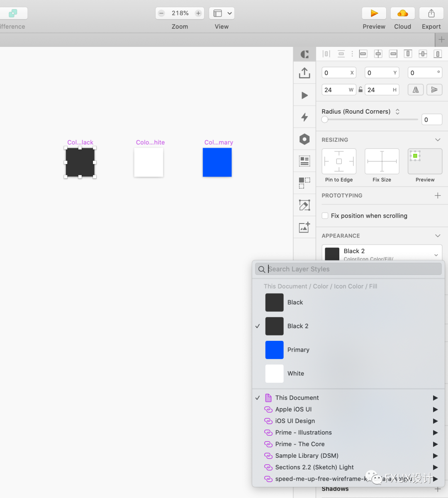Click the freehand pencil plugin icon

pyautogui.click(x=304, y=205)
